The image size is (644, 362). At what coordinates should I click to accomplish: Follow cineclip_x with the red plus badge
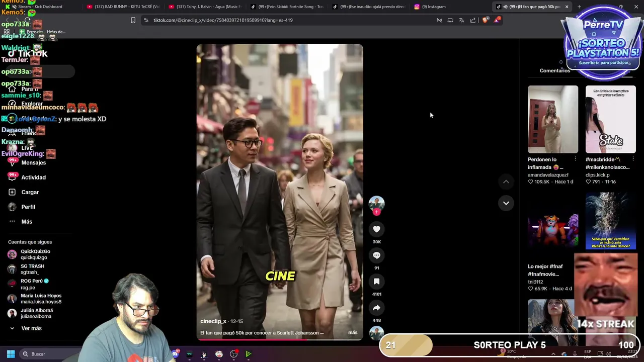point(376,212)
